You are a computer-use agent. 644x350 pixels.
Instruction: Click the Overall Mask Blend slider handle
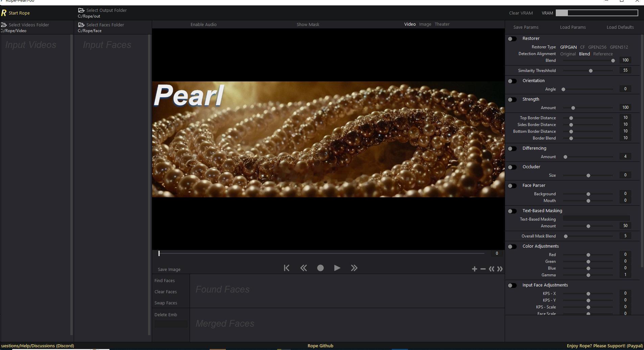[566, 236]
